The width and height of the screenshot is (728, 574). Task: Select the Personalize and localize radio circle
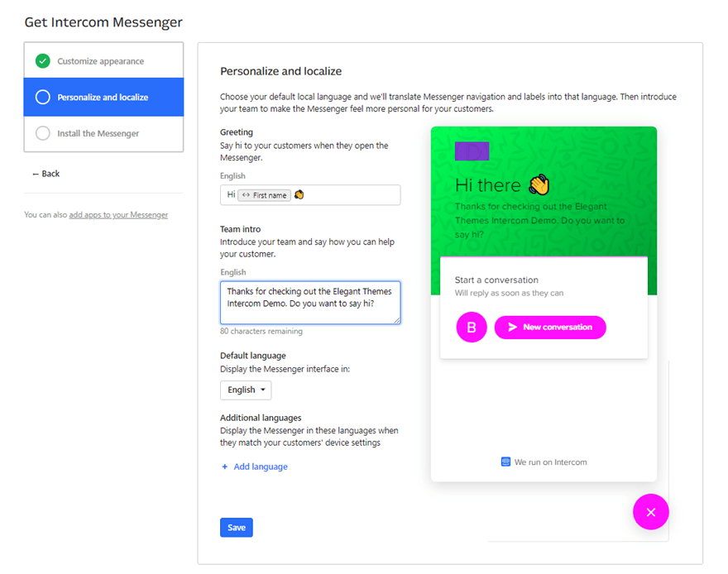(x=42, y=97)
